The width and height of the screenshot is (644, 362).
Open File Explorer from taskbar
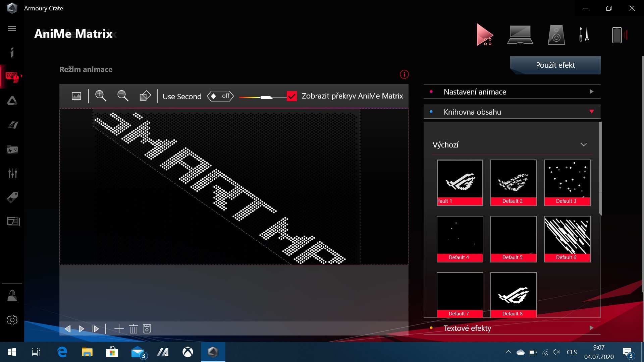point(87,352)
